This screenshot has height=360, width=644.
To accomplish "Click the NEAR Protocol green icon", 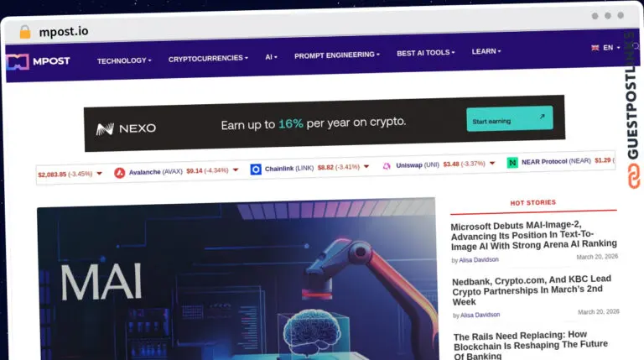I will tap(512, 163).
